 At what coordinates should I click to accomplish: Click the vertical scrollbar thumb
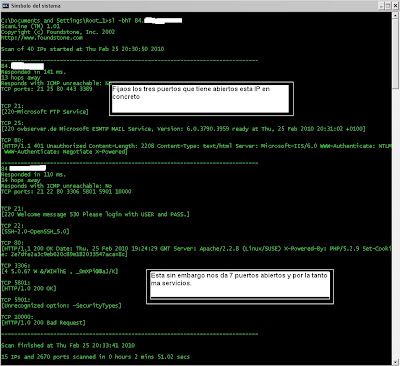pyautogui.click(x=396, y=54)
